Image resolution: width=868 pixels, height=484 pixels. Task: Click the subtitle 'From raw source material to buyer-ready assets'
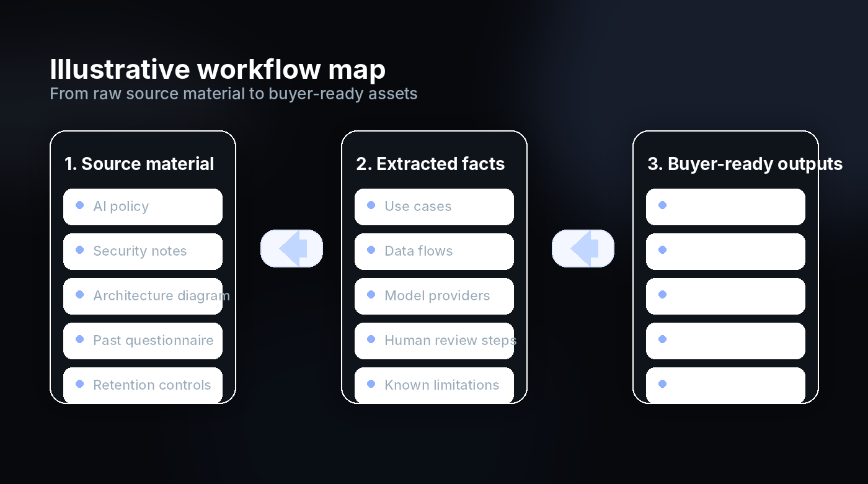click(234, 94)
